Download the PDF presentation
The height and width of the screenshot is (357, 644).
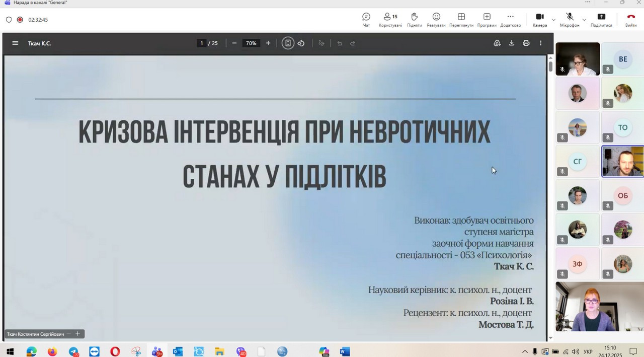coord(511,43)
